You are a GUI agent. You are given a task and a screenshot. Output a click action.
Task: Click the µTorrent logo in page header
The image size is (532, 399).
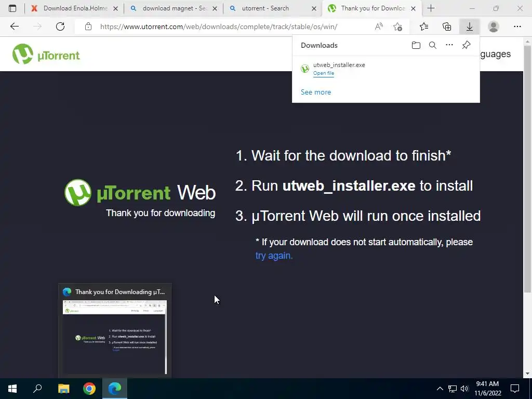[x=46, y=54]
